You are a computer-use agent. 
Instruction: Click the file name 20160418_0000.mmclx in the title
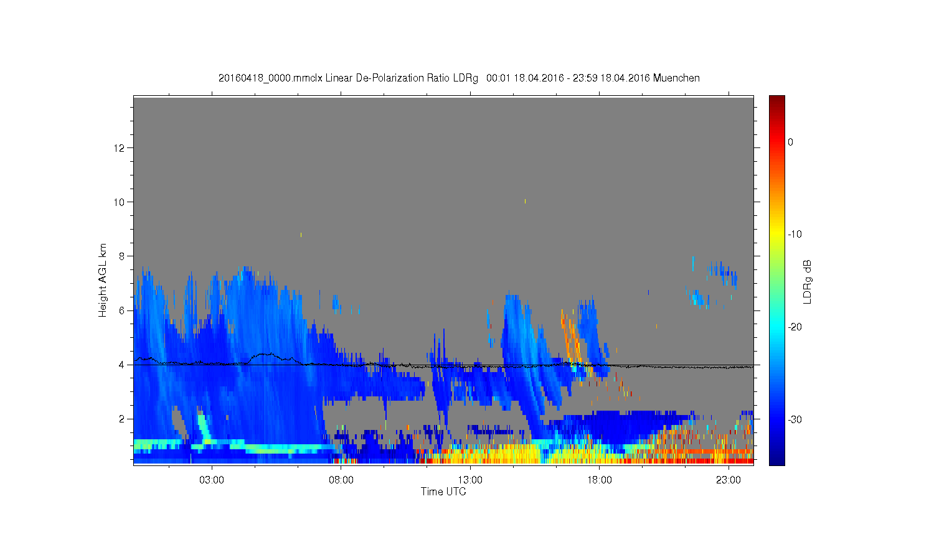(x=270, y=78)
